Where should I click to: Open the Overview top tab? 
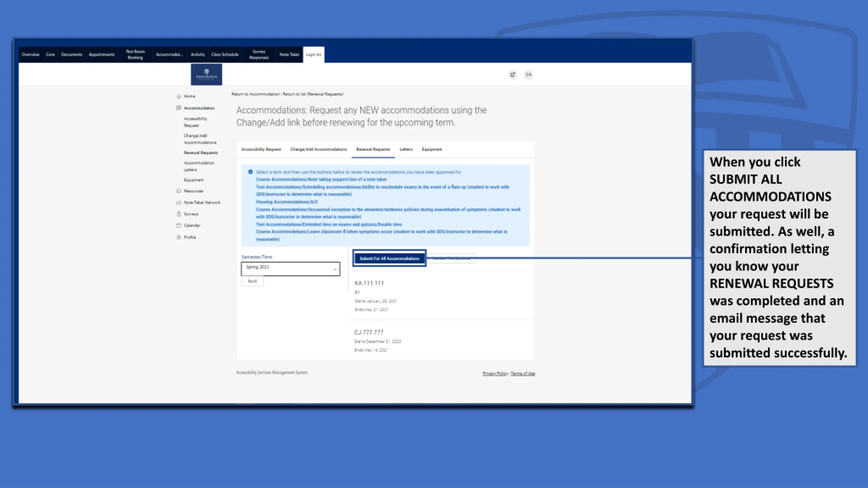coord(31,55)
